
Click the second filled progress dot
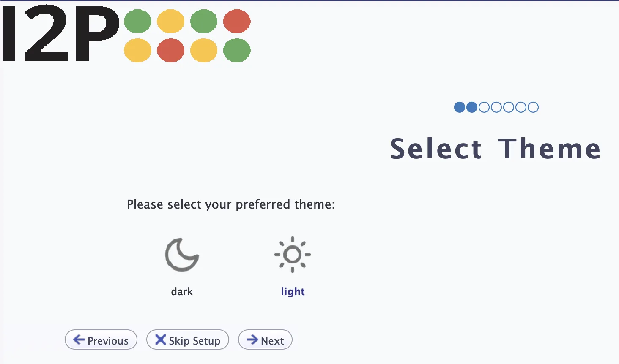coord(471,107)
